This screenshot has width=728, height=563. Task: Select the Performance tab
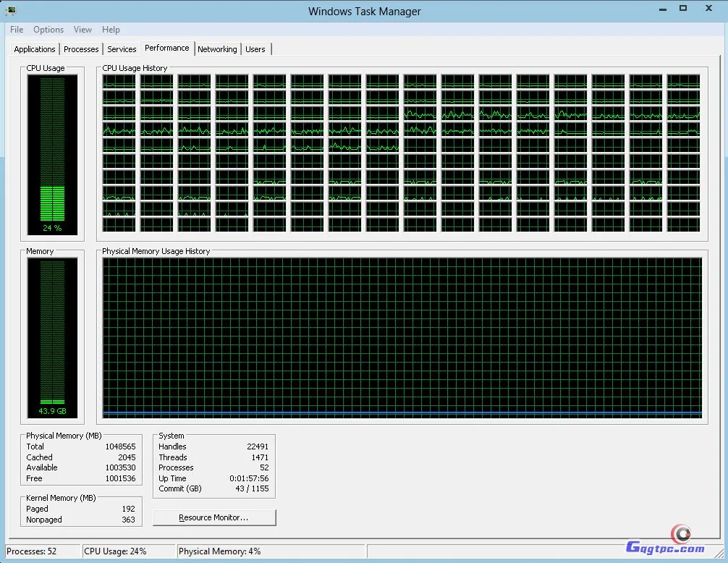166,48
